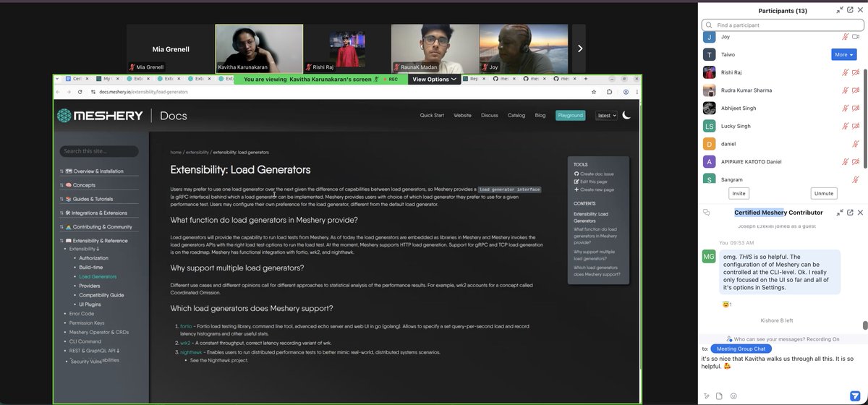
Task: Click Joy's video camera icon
Action: click(856, 36)
